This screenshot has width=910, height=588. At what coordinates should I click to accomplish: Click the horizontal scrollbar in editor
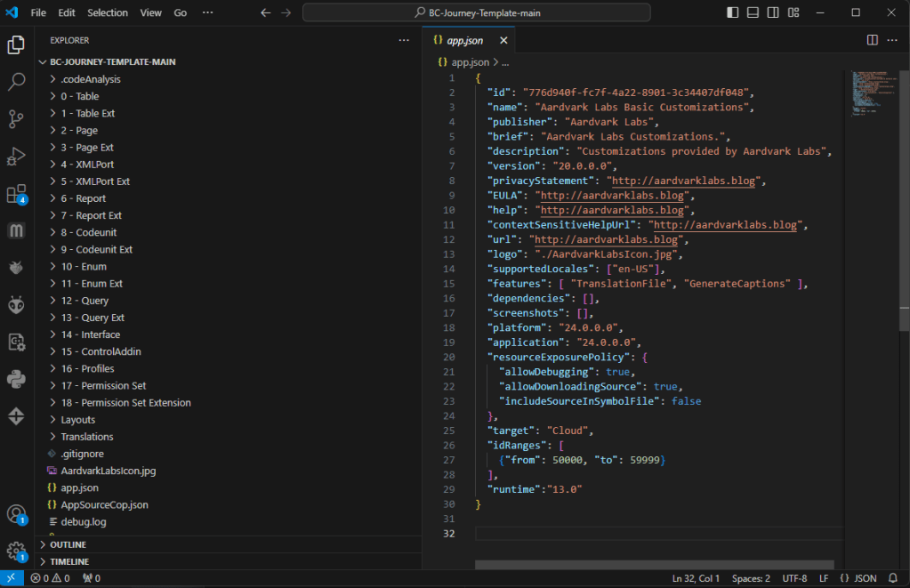654,564
